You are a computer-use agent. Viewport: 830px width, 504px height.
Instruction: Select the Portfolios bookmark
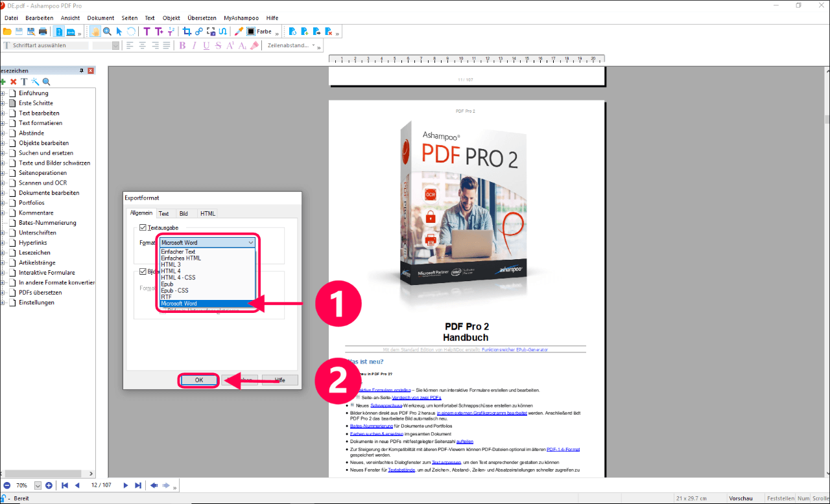32,203
